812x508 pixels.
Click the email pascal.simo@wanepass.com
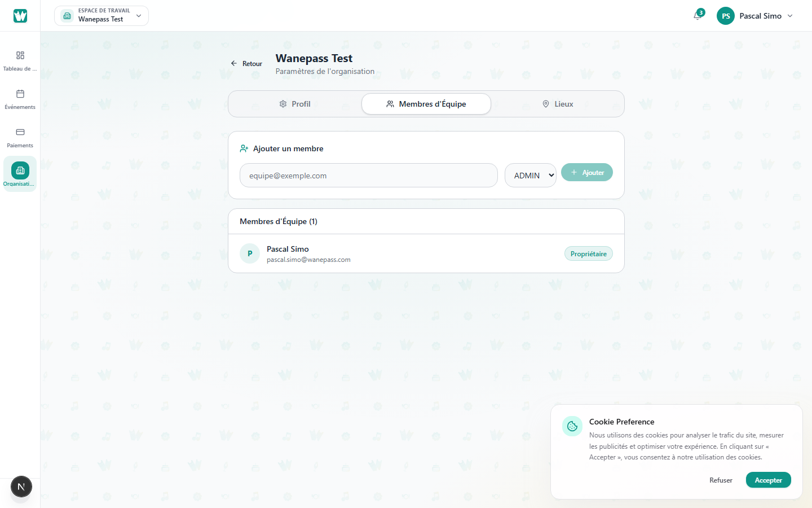click(x=308, y=260)
